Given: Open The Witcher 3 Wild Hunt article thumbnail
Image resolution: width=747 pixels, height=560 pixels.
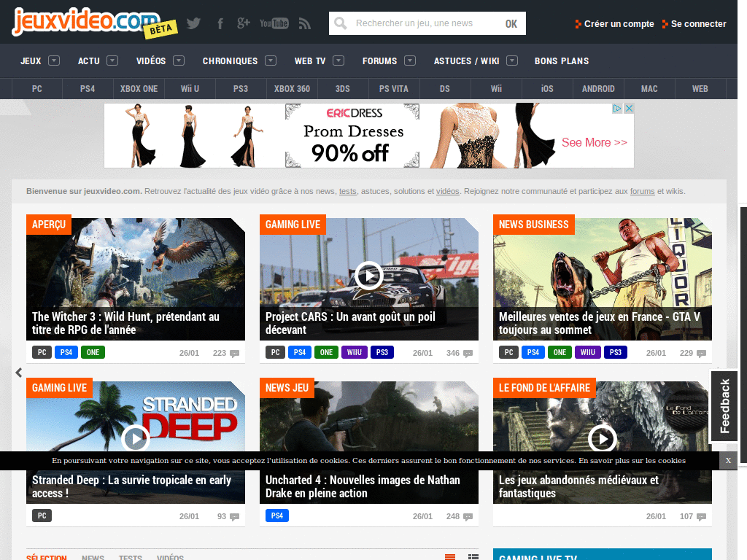Looking at the screenshot, I should [x=135, y=279].
